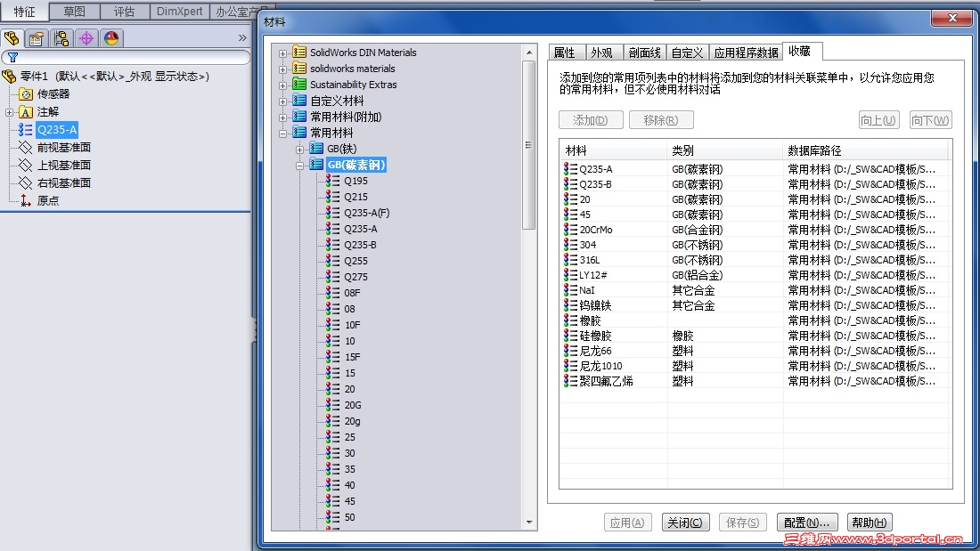Collapse the GB(碳素钢) category
This screenshot has height=551, width=980.
(299, 166)
